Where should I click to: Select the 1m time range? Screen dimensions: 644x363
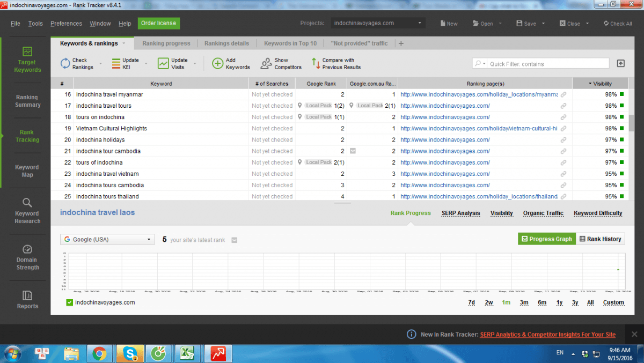(x=506, y=302)
